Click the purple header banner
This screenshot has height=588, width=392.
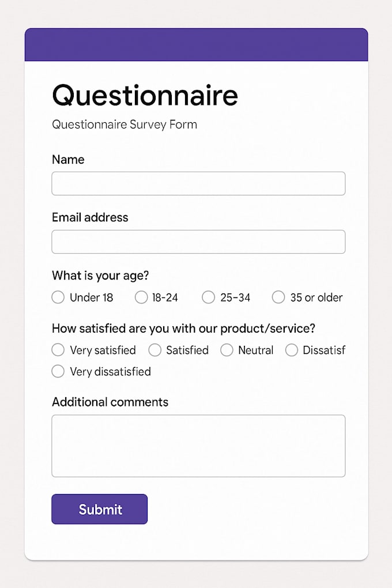pyautogui.click(x=196, y=44)
